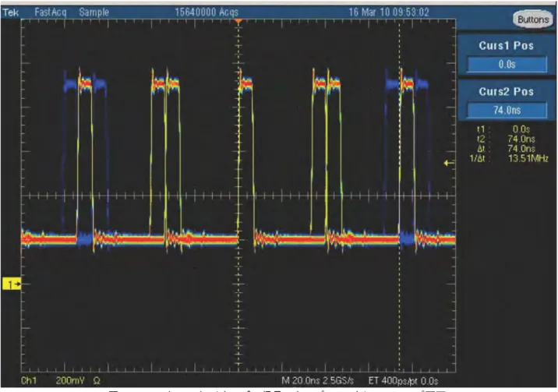Click the orange trigger position marker
Image resolution: width=558 pixels, height=392 pixels.
tap(238, 21)
